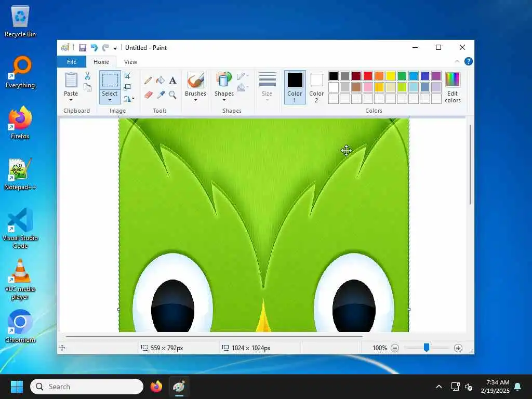
Task: Select the Color picker eyedropper tool
Action: (x=161, y=95)
